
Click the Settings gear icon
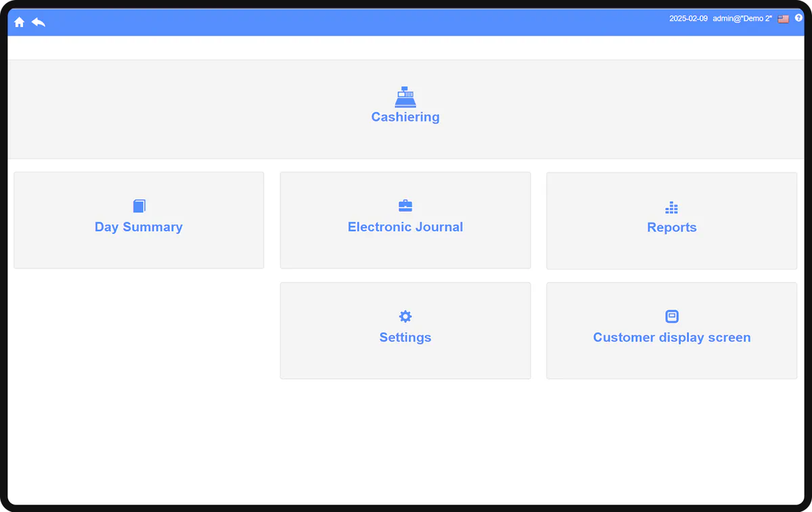point(405,317)
